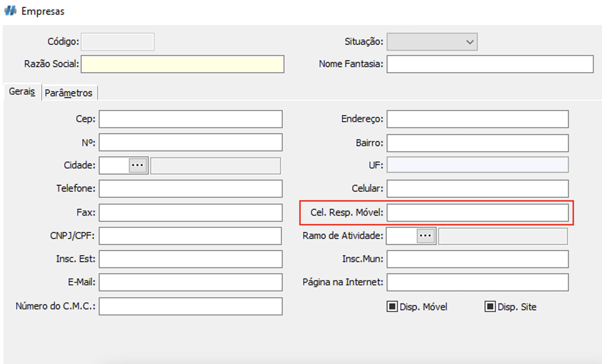Click the Cel. Resp. Móvel field
The height and width of the screenshot is (364, 602).
477,212
